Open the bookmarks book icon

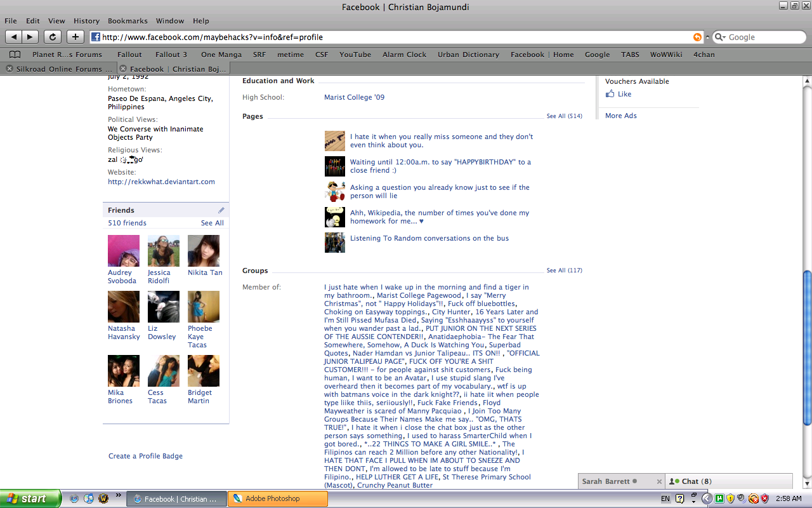coord(15,55)
